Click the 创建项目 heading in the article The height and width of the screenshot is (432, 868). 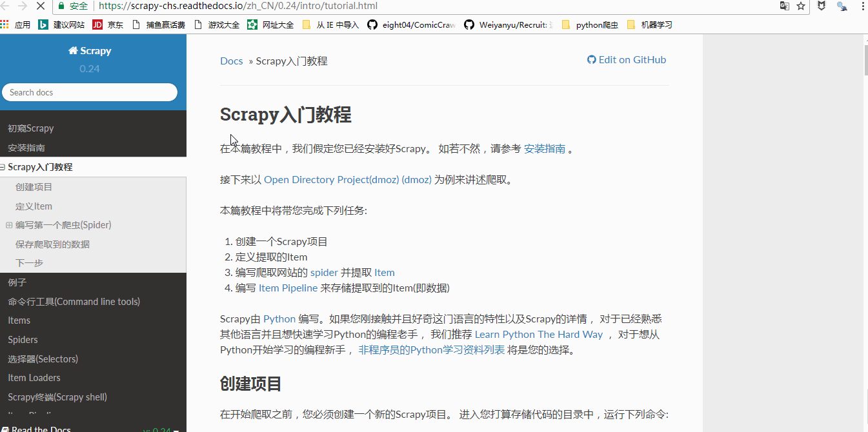pyautogui.click(x=251, y=384)
